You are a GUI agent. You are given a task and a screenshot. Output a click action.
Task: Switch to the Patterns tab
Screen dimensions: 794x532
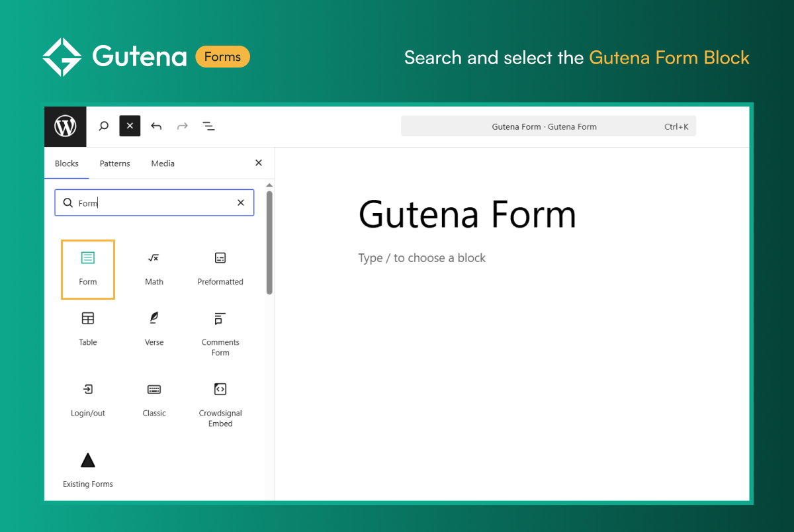coord(114,163)
